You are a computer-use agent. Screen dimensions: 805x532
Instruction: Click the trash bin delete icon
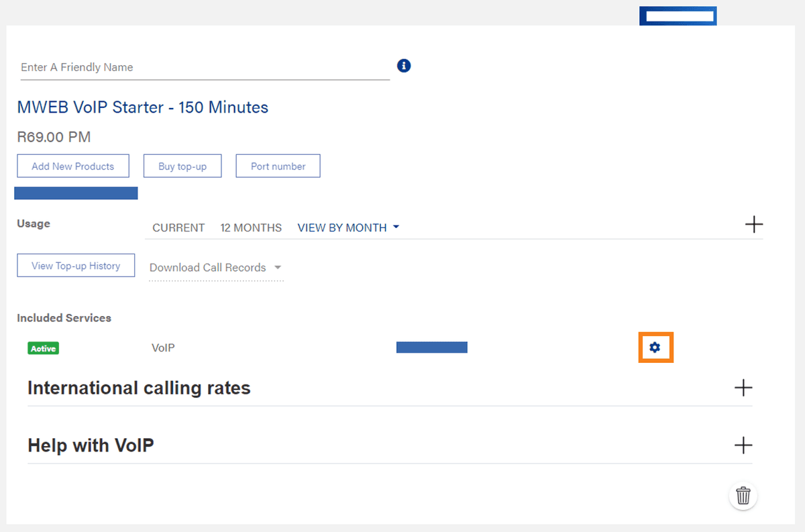743,496
